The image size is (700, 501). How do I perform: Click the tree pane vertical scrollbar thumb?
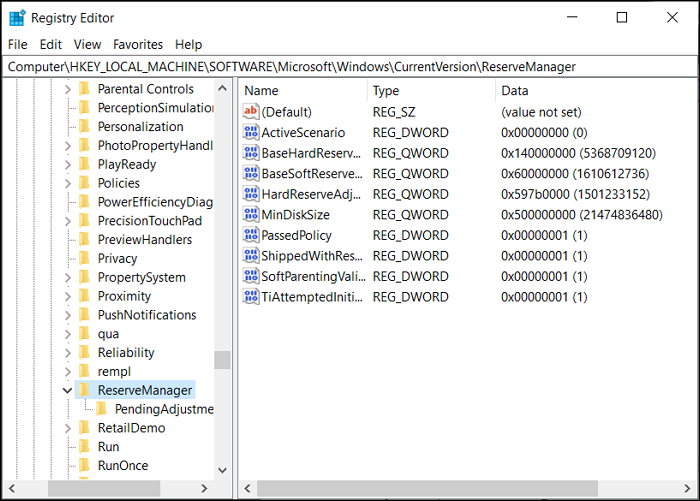[x=222, y=360]
